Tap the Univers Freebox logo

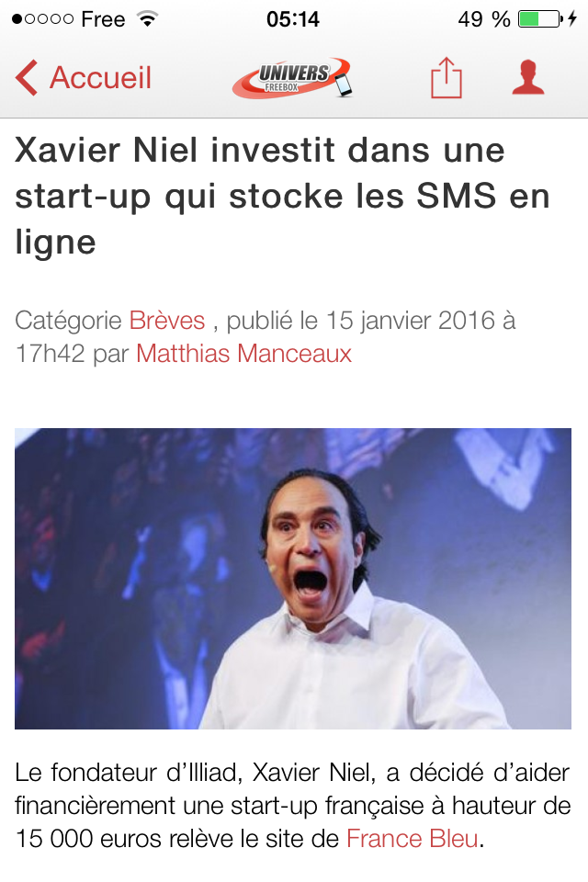coord(292,77)
